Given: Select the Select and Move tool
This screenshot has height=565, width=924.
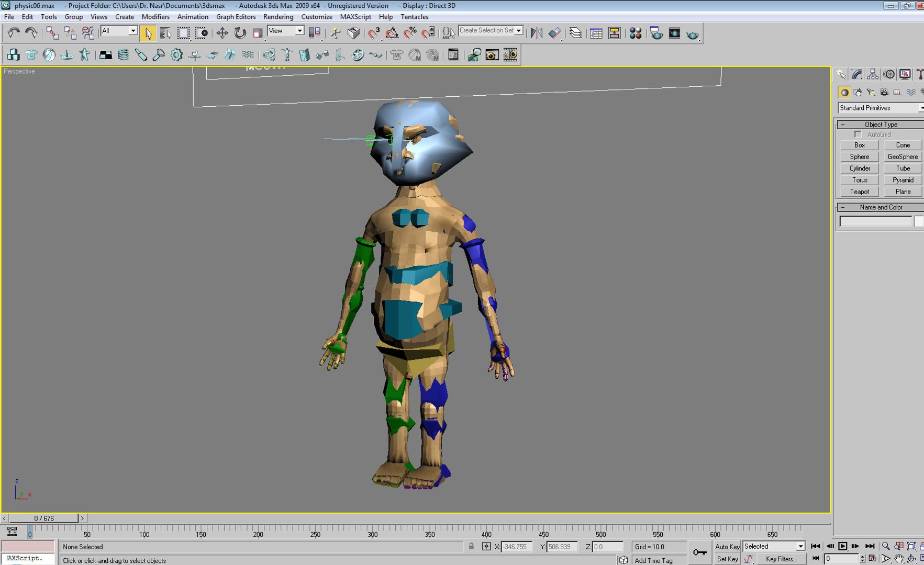Looking at the screenshot, I should [222, 33].
